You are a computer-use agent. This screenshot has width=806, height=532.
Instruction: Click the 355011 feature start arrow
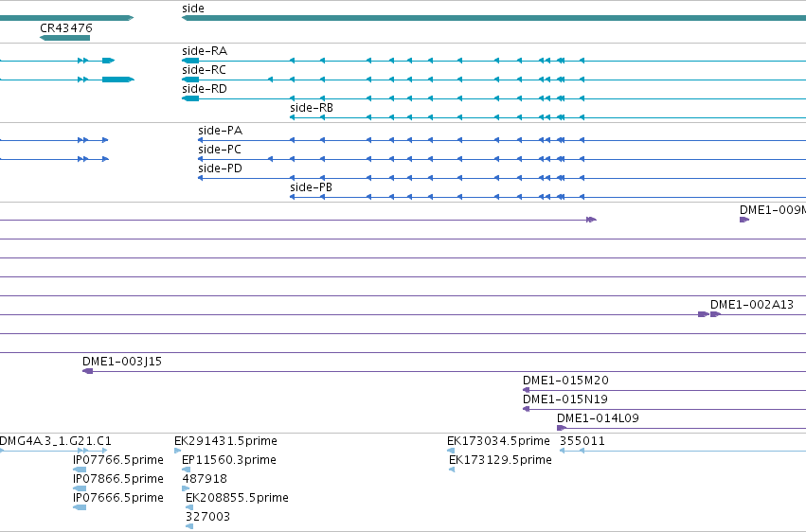(563, 451)
